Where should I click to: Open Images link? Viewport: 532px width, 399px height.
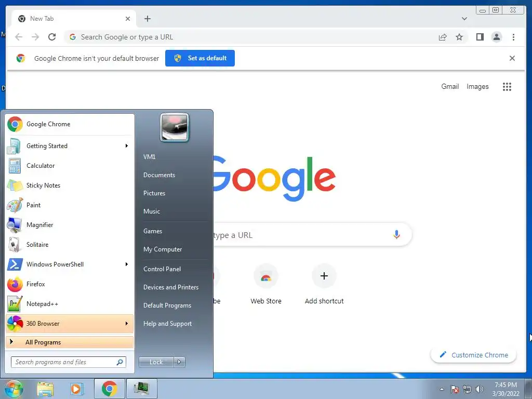click(x=477, y=87)
